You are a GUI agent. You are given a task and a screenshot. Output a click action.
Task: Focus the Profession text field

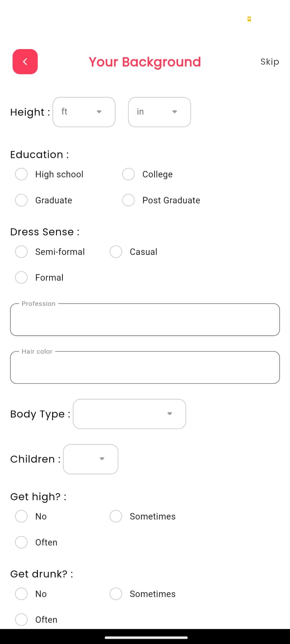tap(145, 320)
